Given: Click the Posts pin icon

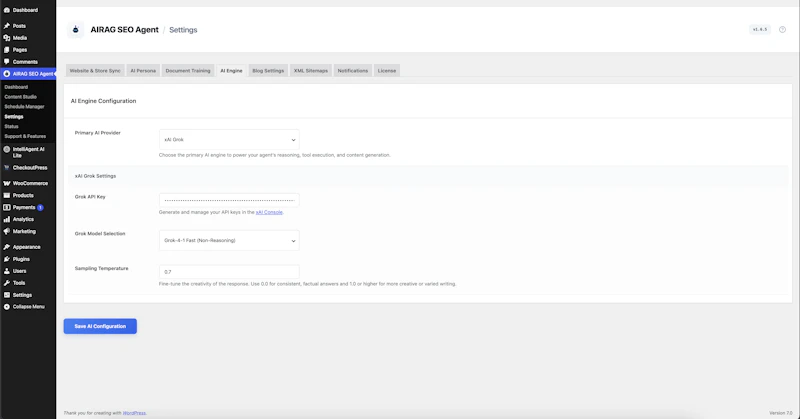Looking at the screenshot, I should tap(7, 26).
